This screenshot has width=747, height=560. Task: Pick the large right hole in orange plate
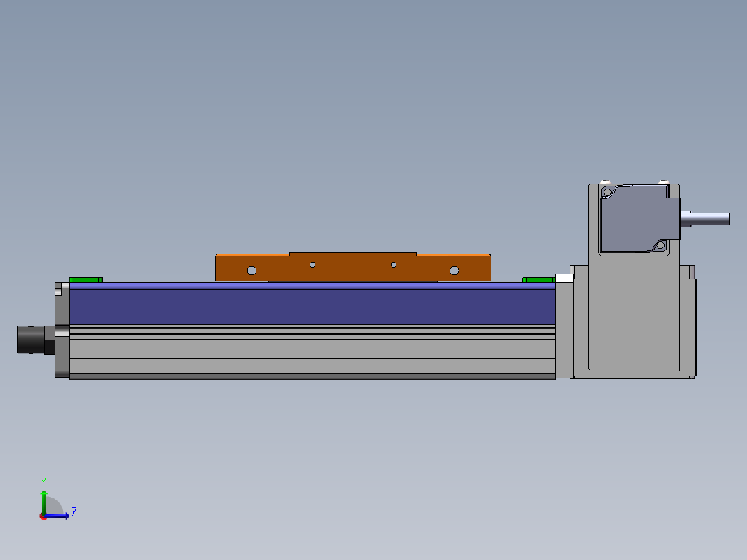click(454, 271)
